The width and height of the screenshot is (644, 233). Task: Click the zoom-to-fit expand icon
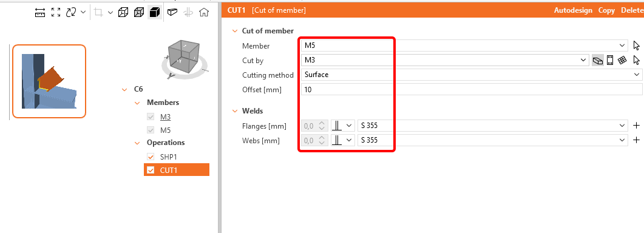(56, 12)
